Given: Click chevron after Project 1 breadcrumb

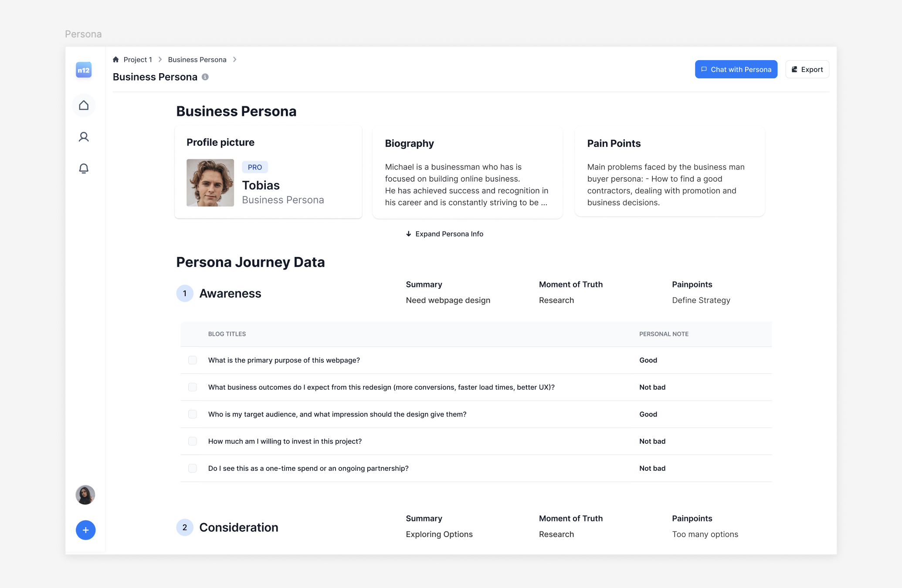Looking at the screenshot, I should point(160,60).
